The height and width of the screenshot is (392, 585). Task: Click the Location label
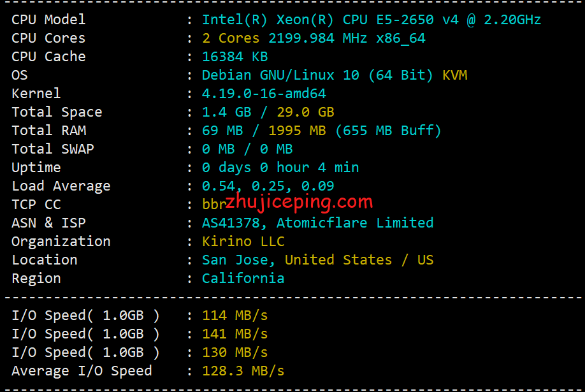coord(45,260)
